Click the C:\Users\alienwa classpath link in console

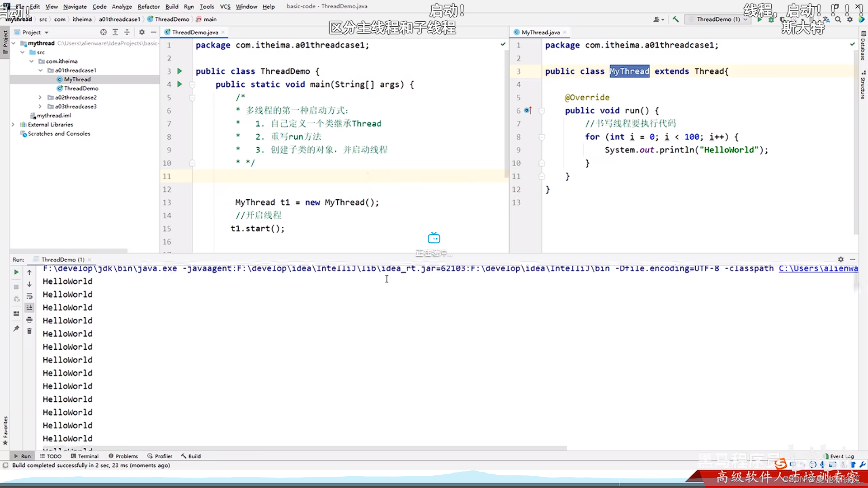pos(818,268)
